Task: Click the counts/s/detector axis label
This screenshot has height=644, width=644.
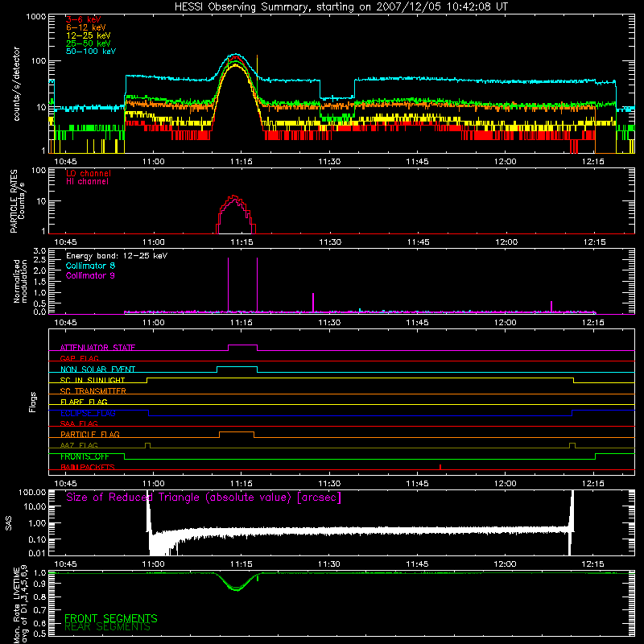Action: coord(17,84)
